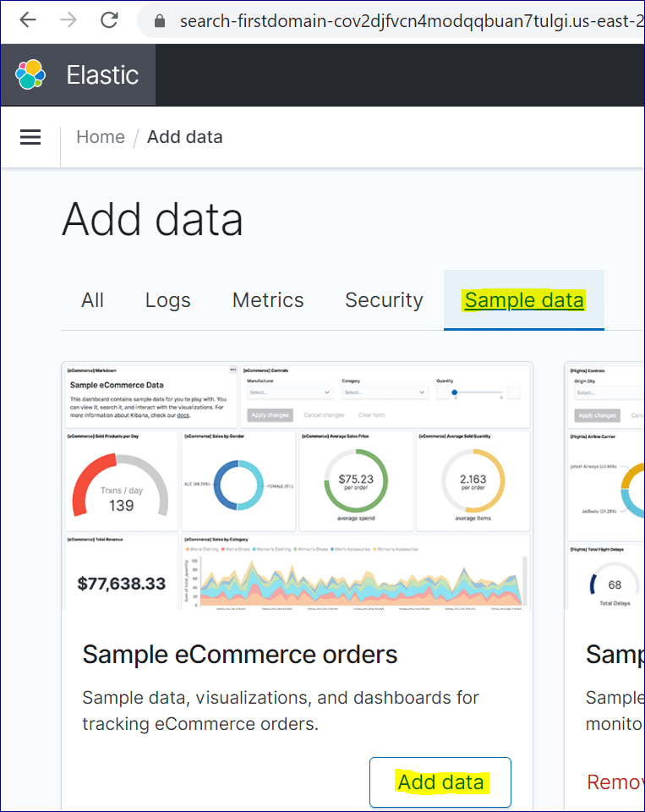Open the flights dashboard preview thumbnail

pyautogui.click(x=605, y=486)
